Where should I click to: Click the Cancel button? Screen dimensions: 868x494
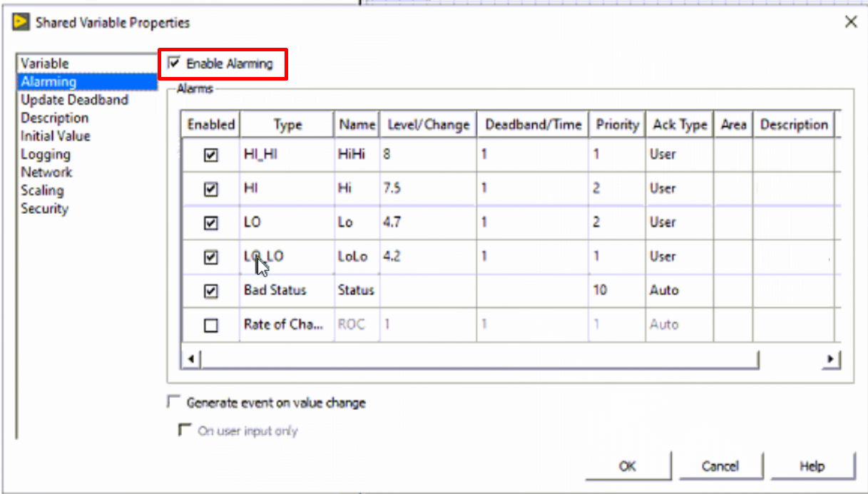coord(720,466)
